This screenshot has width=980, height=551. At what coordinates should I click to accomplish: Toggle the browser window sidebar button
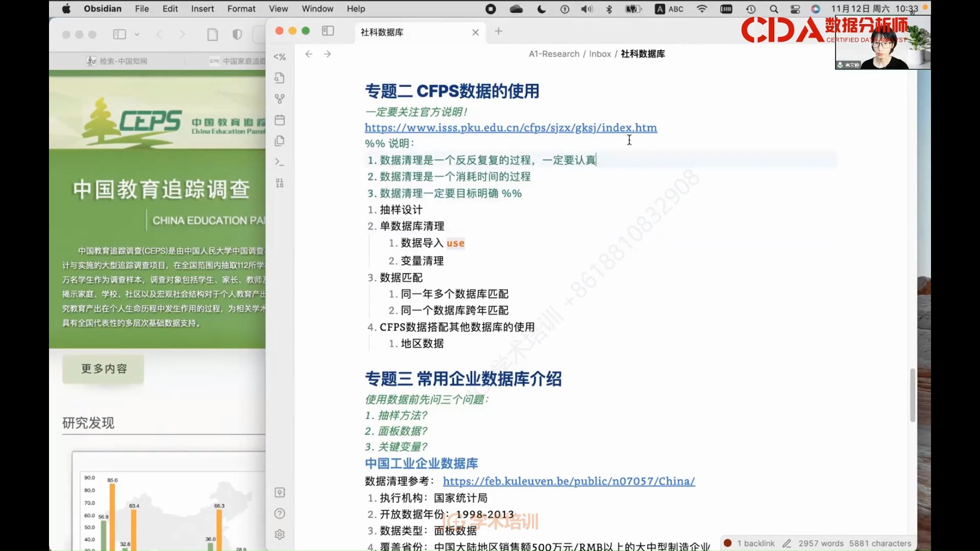point(119,34)
